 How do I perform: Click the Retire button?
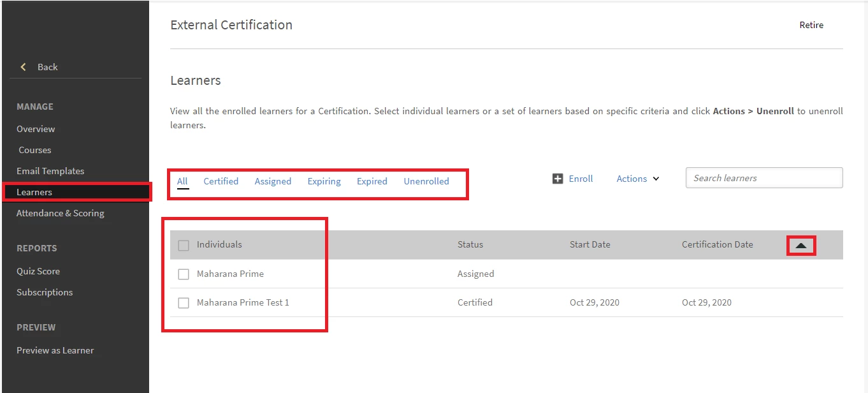point(811,26)
